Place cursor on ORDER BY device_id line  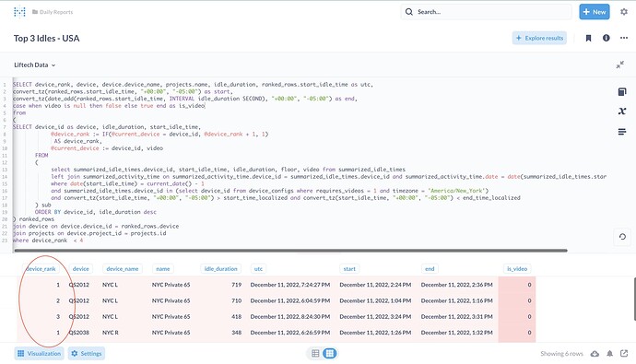click(95, 212)
